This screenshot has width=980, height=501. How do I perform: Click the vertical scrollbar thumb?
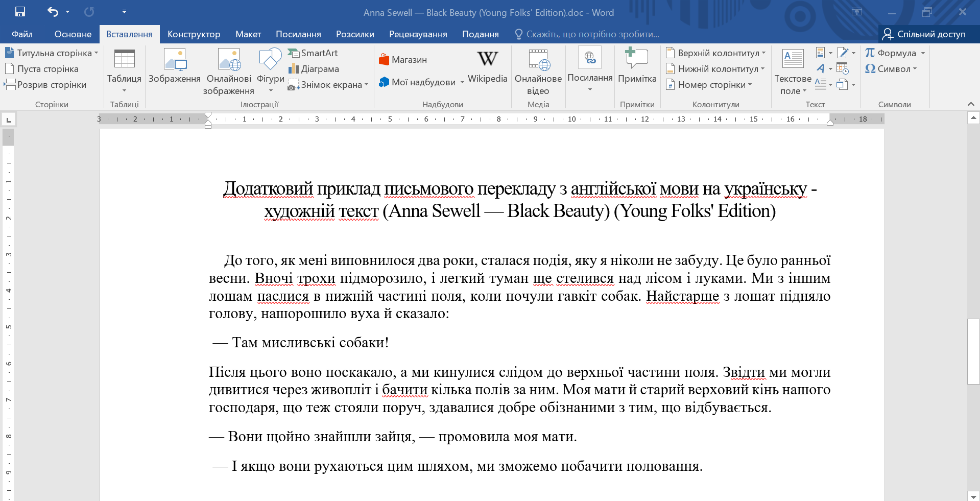point(973,351)
